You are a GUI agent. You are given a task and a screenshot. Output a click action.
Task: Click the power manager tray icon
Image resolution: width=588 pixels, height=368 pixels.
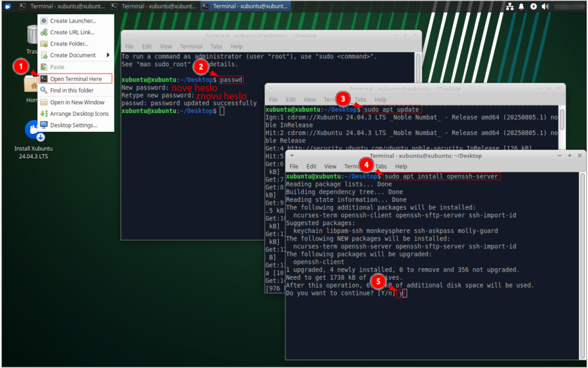coord(533,6)
